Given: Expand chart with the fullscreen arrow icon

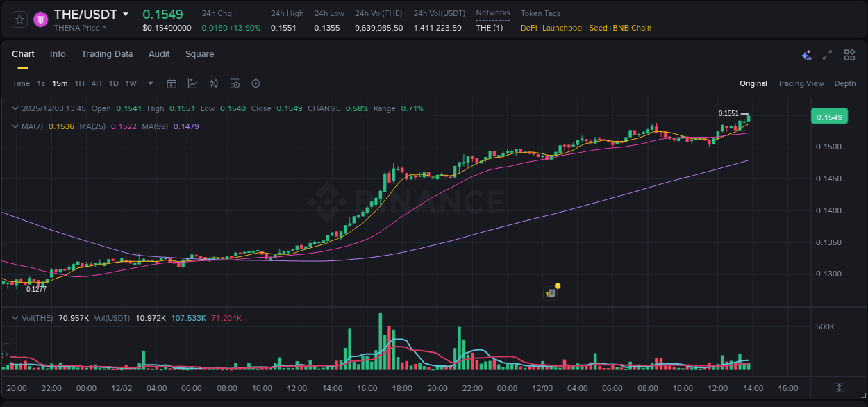Looking at the screenshot, I should pos(826,54).
